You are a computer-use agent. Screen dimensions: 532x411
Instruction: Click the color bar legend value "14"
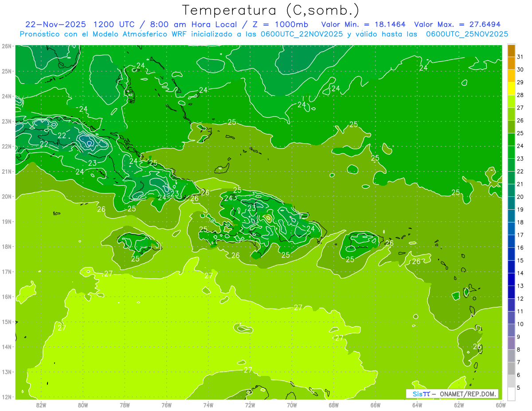(520, 273)
